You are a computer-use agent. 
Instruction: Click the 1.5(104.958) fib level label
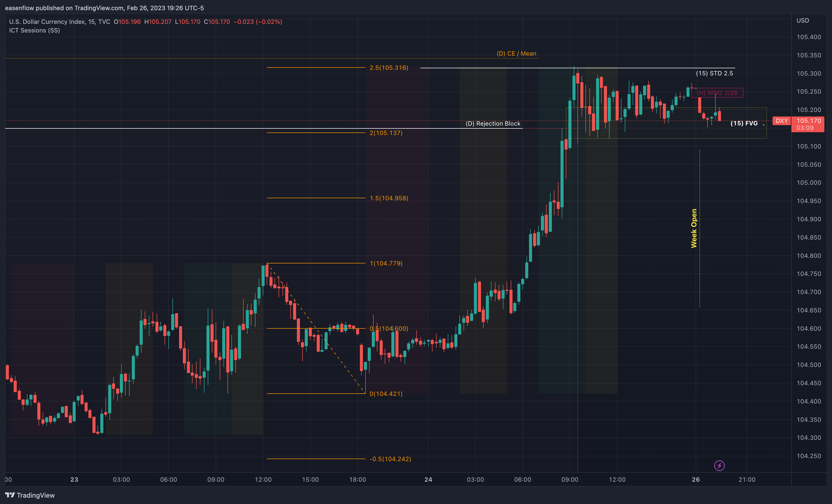click(x=389, y=198)
